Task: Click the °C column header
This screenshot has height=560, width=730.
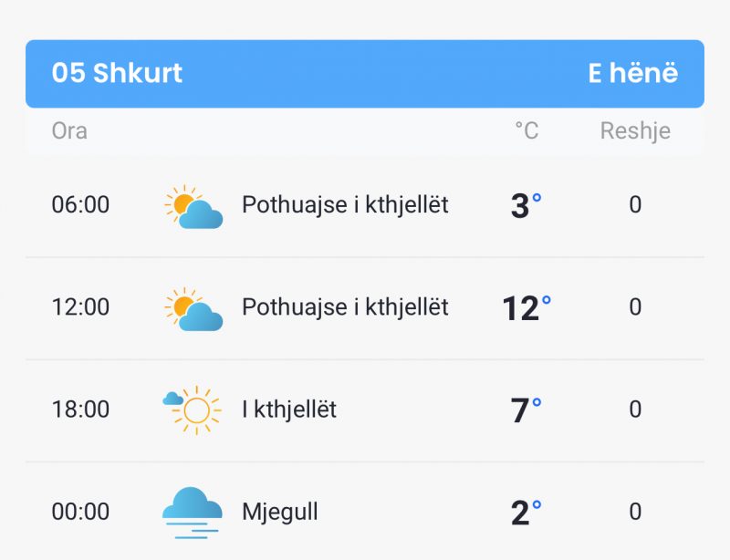Action: pyautogui.click(x=527, y=130)
